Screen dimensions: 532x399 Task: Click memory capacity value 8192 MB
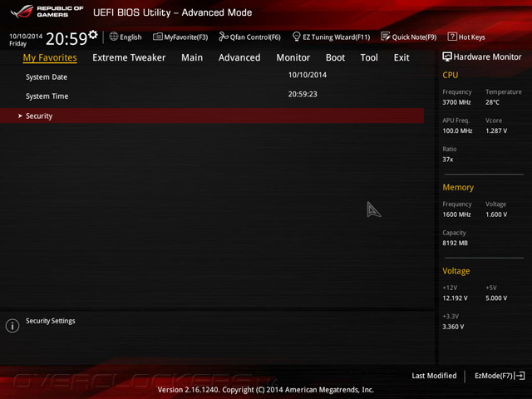point(455,243)
